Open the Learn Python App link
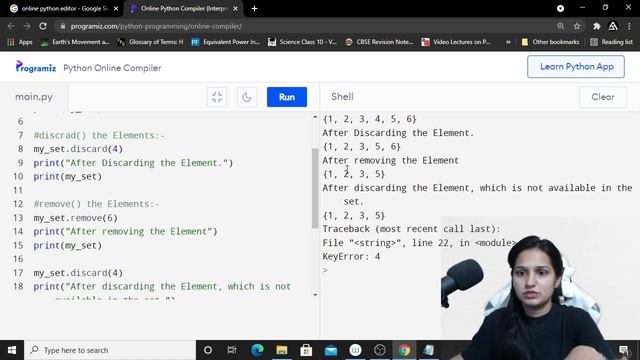 click(576, 67)
